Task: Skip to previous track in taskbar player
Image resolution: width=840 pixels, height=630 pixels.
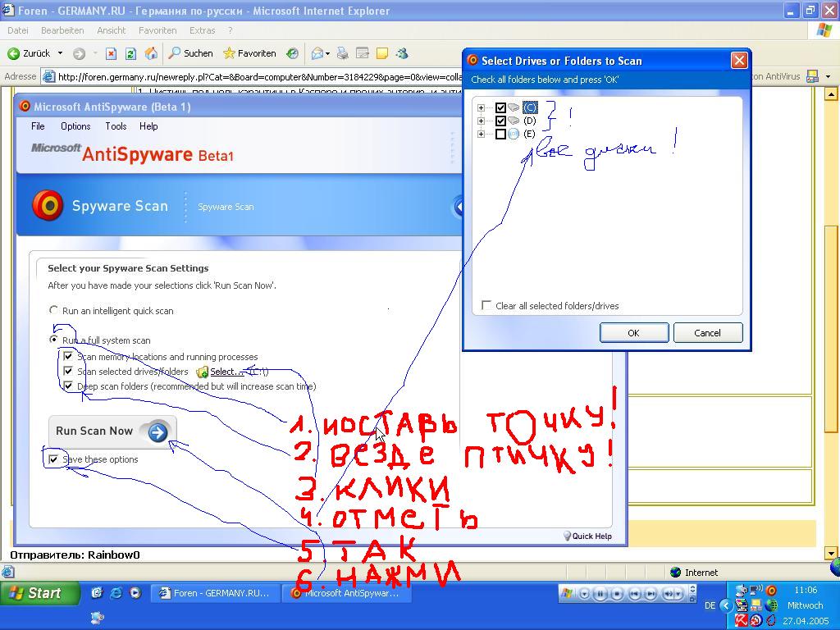Action: click(634, 594)
